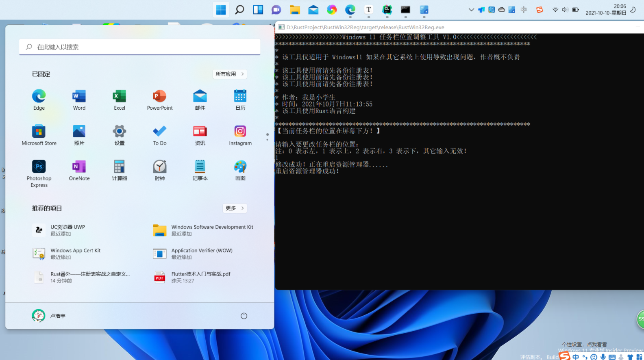Open Wi-Fi network tray icon

click(555, 10)
